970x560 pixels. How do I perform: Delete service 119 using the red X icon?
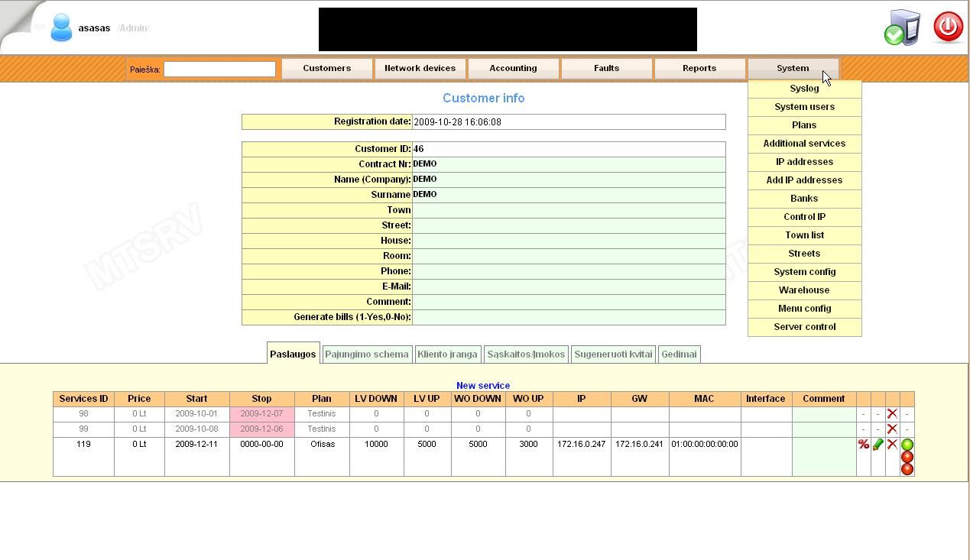892,444
